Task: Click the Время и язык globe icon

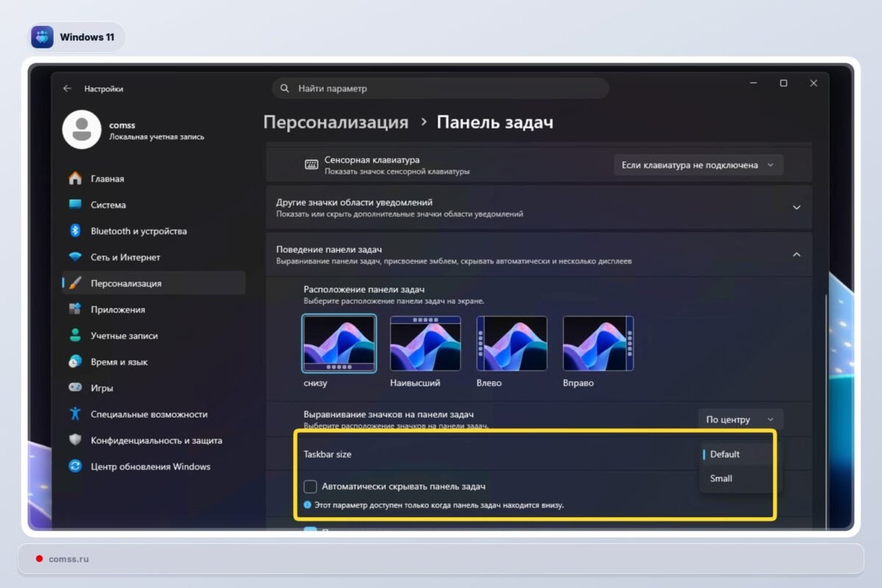Action: [75, 362]
